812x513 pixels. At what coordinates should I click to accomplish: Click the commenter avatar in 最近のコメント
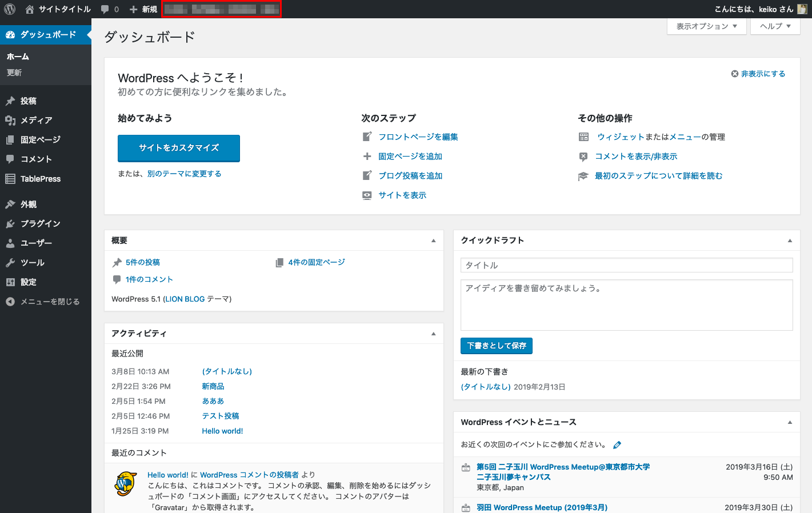click(126, 484)
